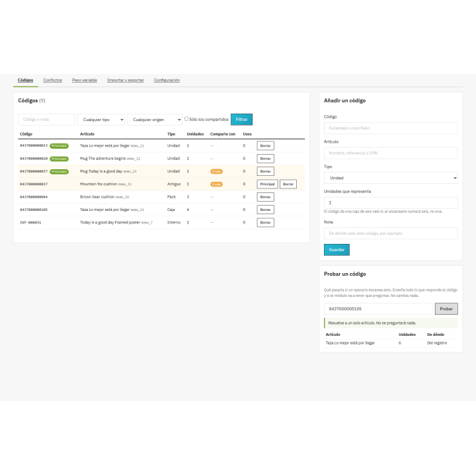Click the Pack type cell

pos(171,197)
